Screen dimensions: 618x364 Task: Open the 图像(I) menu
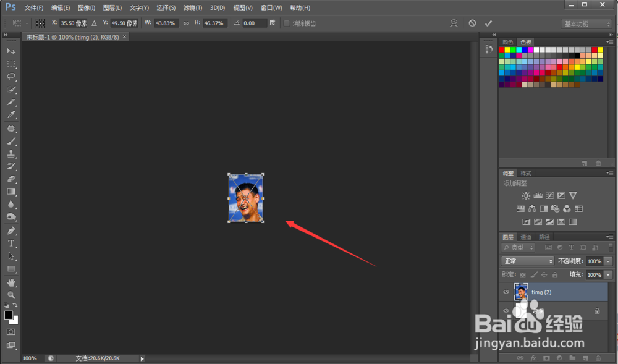tap(87, 7)
